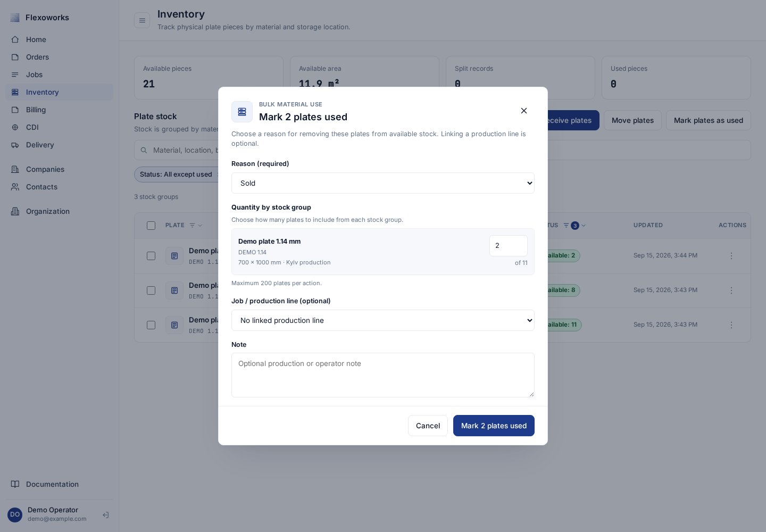The height and width of the screenshot is (532, 766).
Task: Open Jobs in the sidebar
Action: pos(59,74)
